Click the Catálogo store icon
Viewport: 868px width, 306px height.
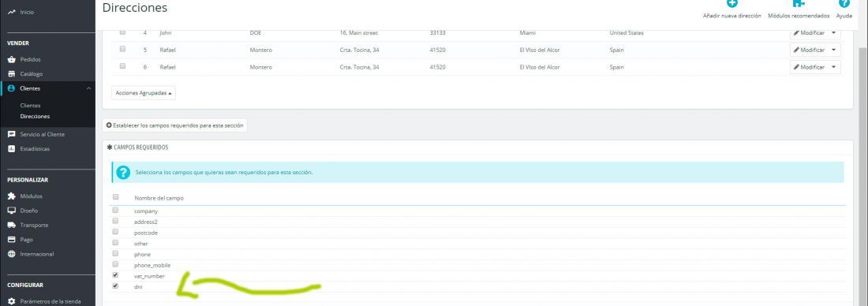(x=12, y=74)
